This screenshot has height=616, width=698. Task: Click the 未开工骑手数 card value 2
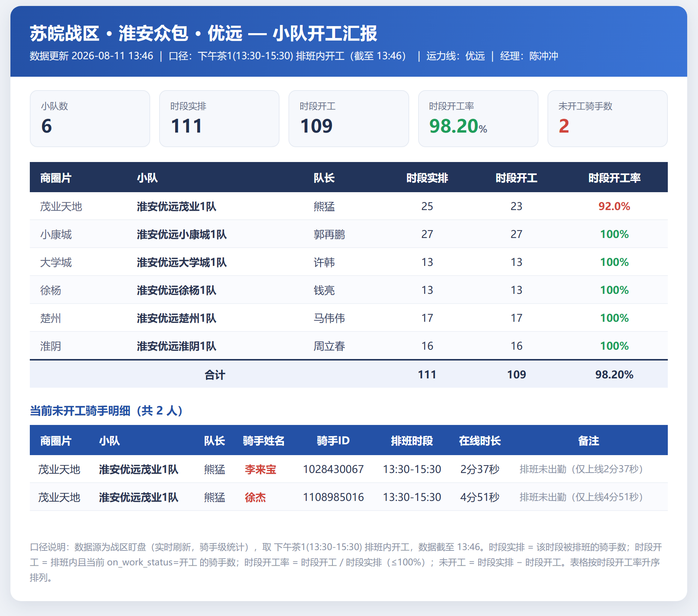click(564, 126)
